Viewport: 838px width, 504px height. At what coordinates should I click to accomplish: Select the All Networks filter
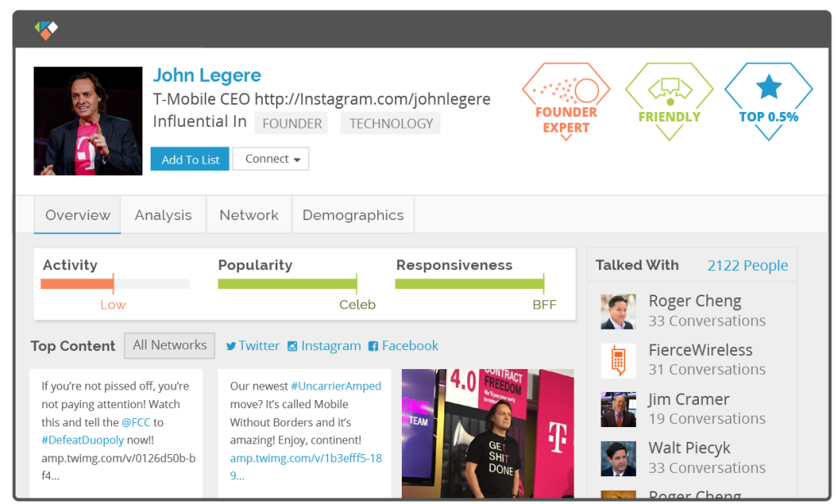[x=169, y=345]
